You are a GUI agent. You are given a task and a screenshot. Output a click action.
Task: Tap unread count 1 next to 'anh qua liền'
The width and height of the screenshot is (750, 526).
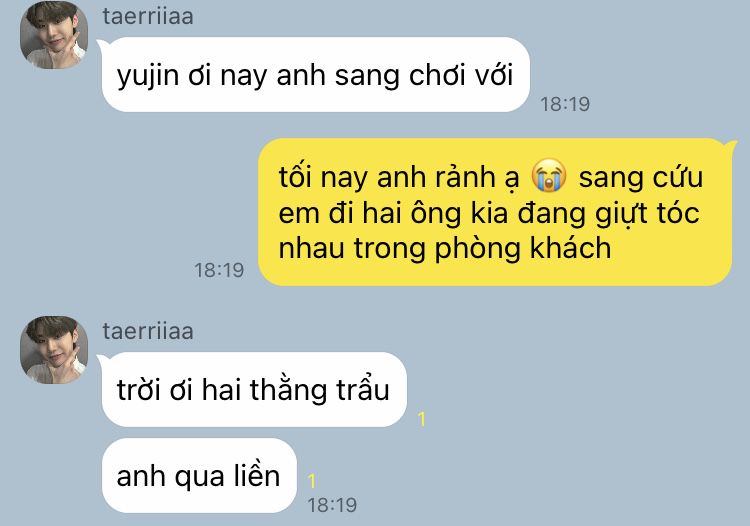(312, 481)
